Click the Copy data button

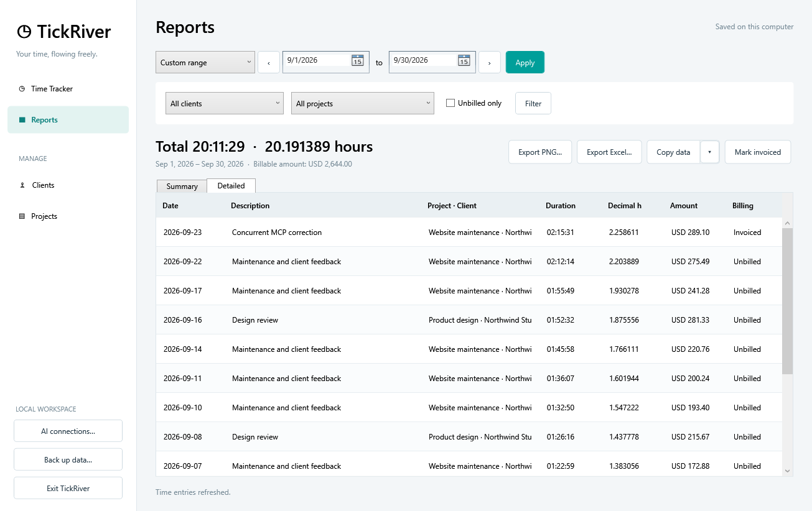coord(674,152)
